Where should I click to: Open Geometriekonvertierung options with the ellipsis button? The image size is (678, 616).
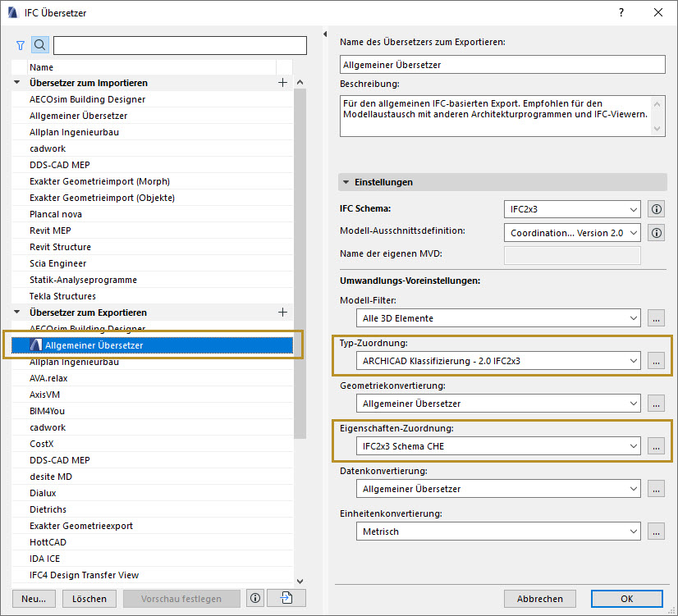point(656,404)
